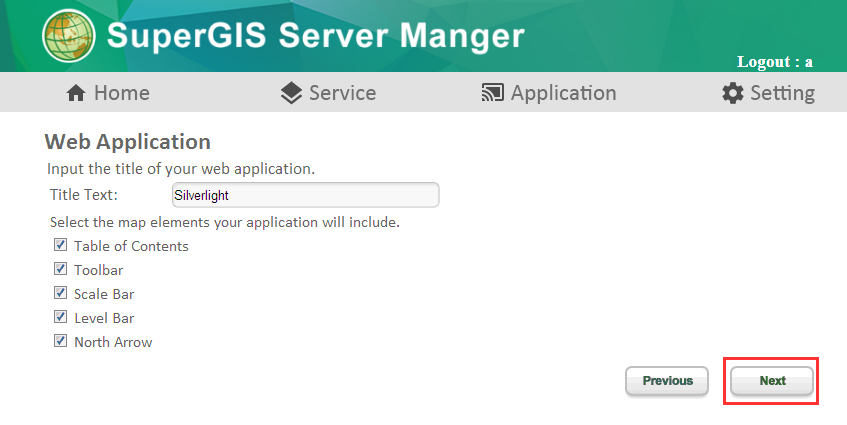
Task: Disable the Scale Bar checkbox
Action: (x=60, y=293)
